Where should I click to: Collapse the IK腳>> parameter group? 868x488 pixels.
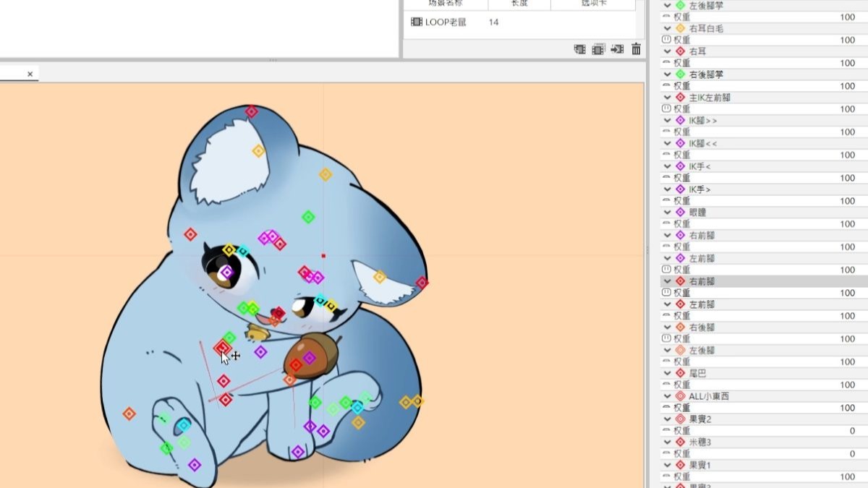[668, 121]
